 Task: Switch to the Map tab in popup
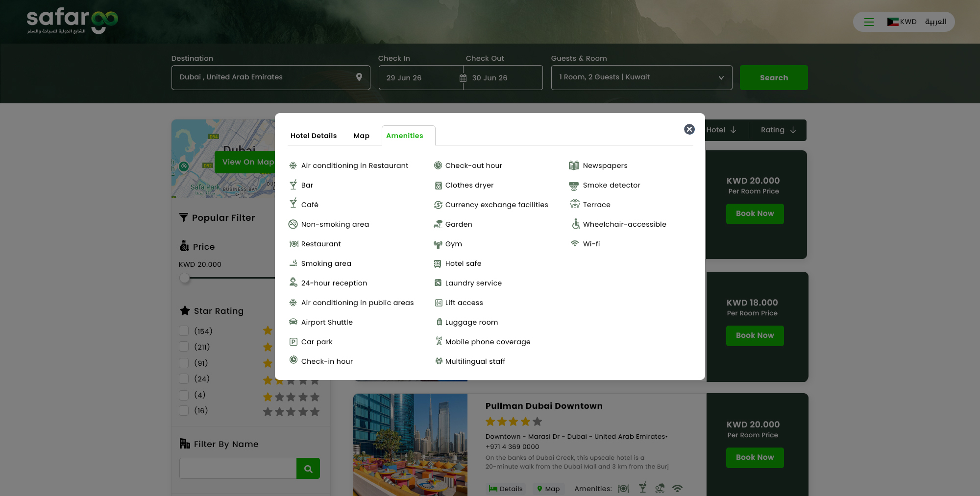tap(361, 136)
